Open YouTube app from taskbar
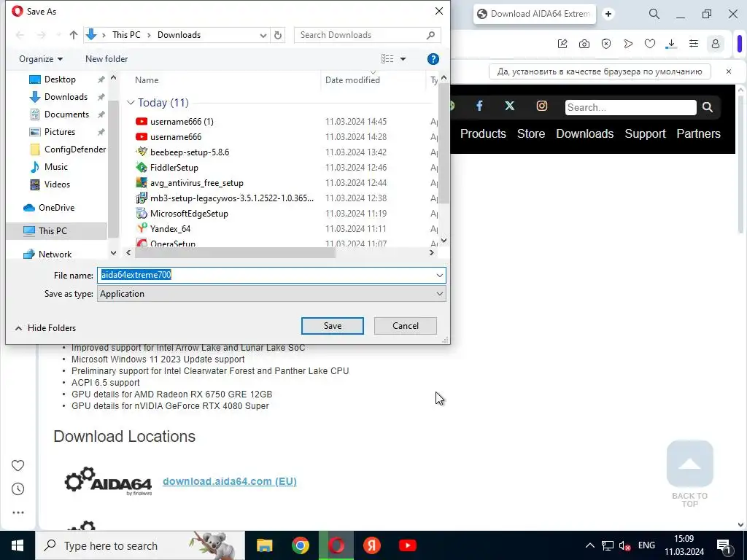747x560 pixels. [x=407, y=545]
